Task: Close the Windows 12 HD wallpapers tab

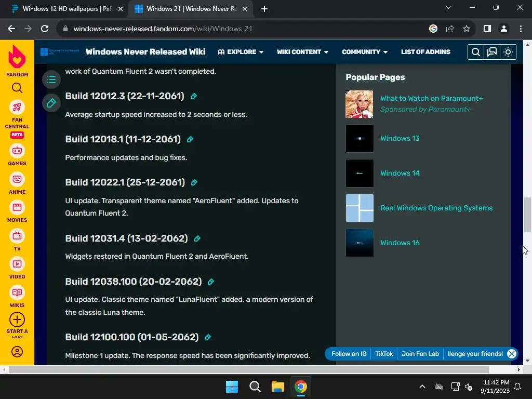Action: pyautogui.click(x=121, y=9)
